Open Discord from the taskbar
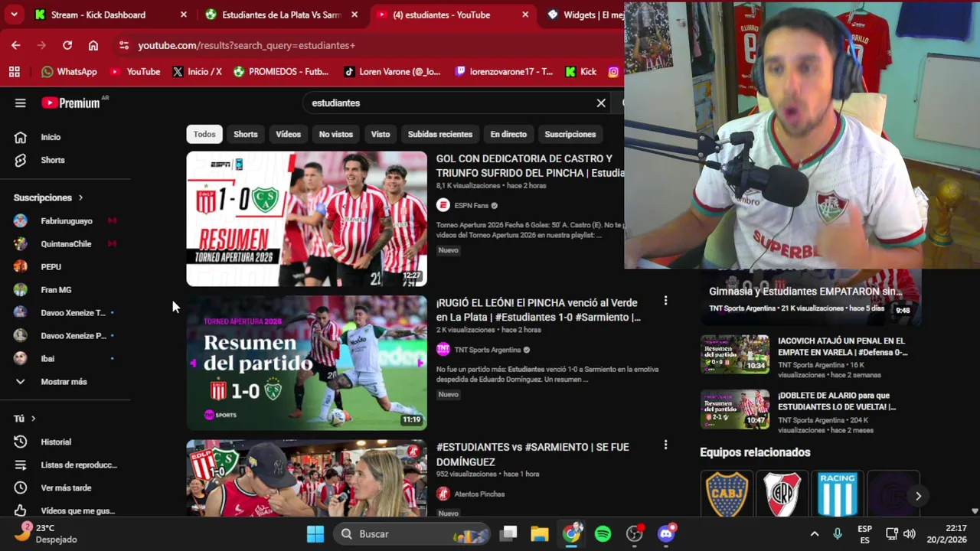This screenshot has width=980, height=551. (666, 534)
